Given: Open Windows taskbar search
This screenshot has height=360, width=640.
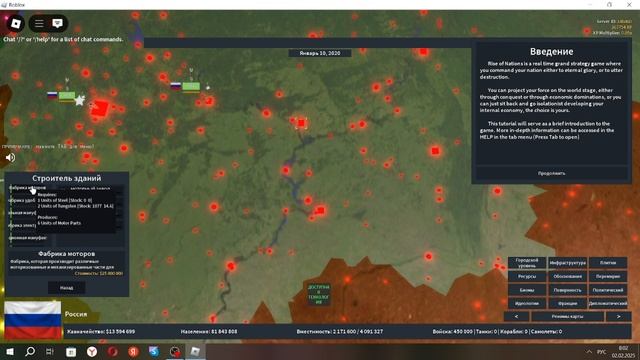Looking at the screenshot, I should (x=30, y=351).
